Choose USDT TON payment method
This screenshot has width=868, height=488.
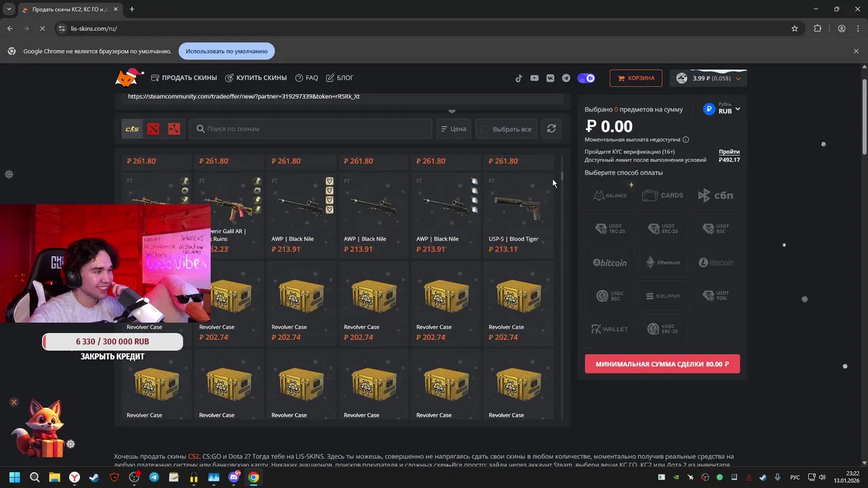coord(715,296)
